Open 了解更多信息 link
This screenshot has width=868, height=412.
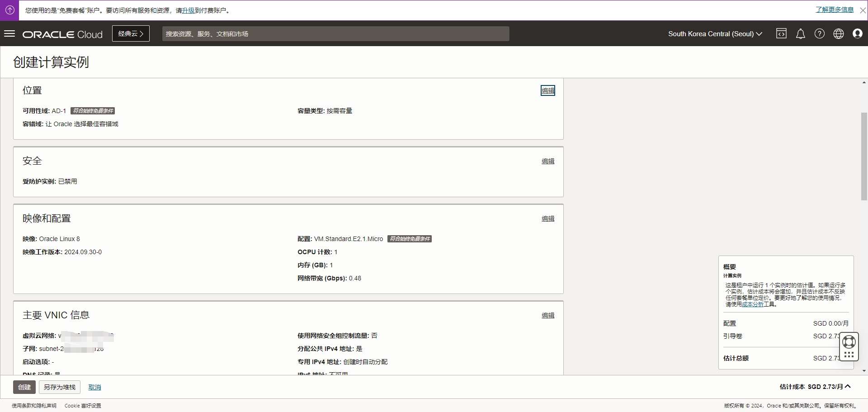tap(835, 9)
